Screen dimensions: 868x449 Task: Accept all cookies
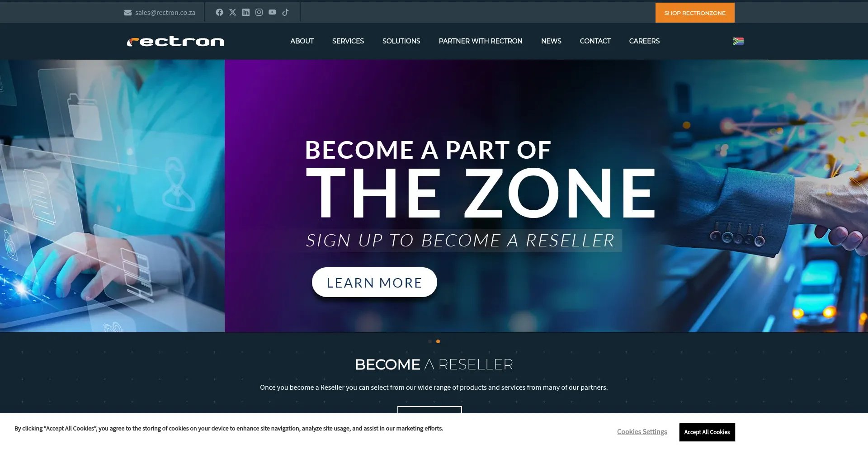[x=707, y=432]
